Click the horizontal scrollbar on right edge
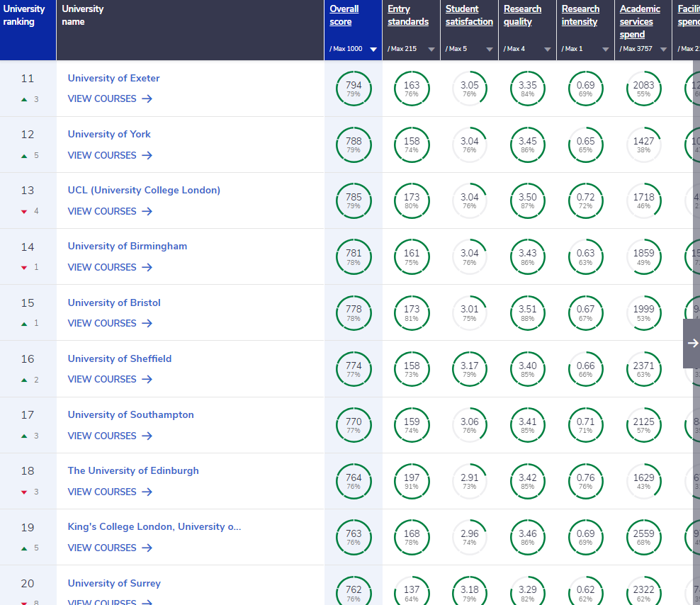The width and height of the screenshot is (700, 605). 696,333
